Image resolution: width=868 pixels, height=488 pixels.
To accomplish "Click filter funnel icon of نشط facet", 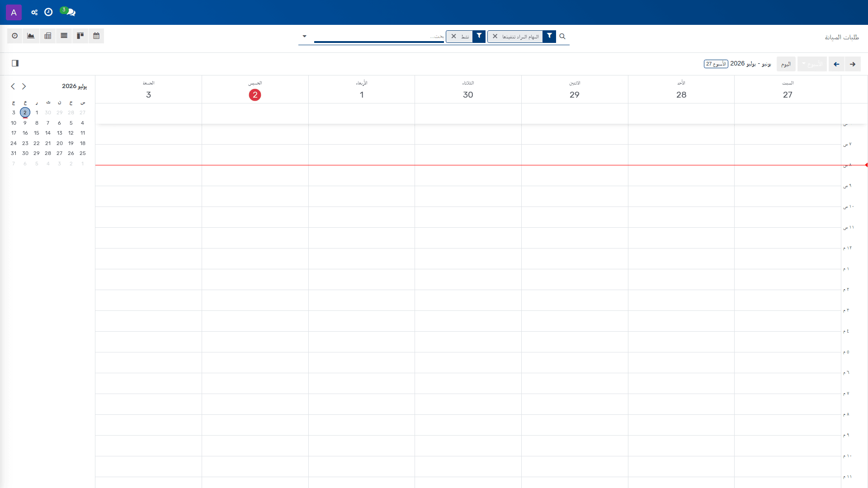I will pyautogui.click(x=479, y=37).
